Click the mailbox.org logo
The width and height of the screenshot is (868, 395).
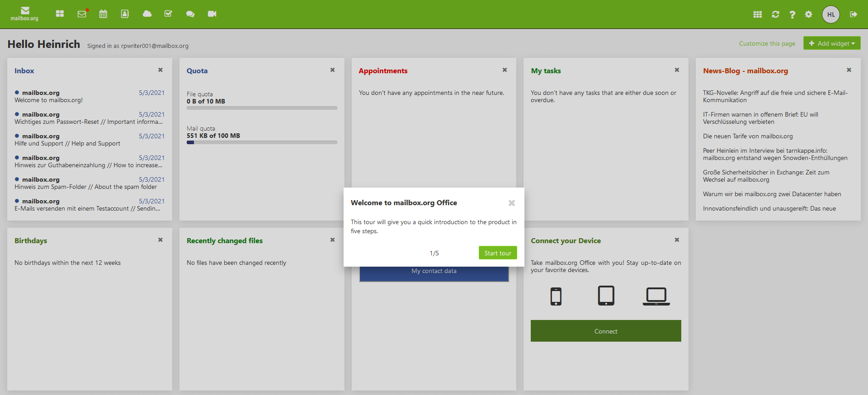click(x=24, y=14)
